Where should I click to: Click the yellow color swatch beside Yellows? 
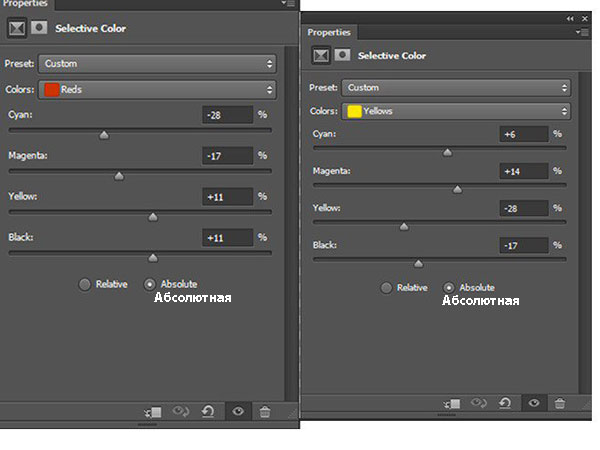point(354,111)
